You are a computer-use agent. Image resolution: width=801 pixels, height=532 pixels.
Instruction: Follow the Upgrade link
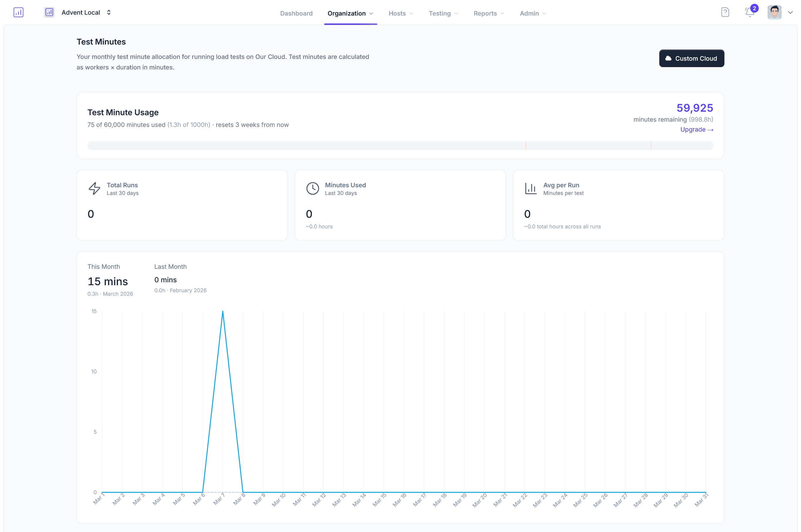pyautogui.click(x=697, y=130)
